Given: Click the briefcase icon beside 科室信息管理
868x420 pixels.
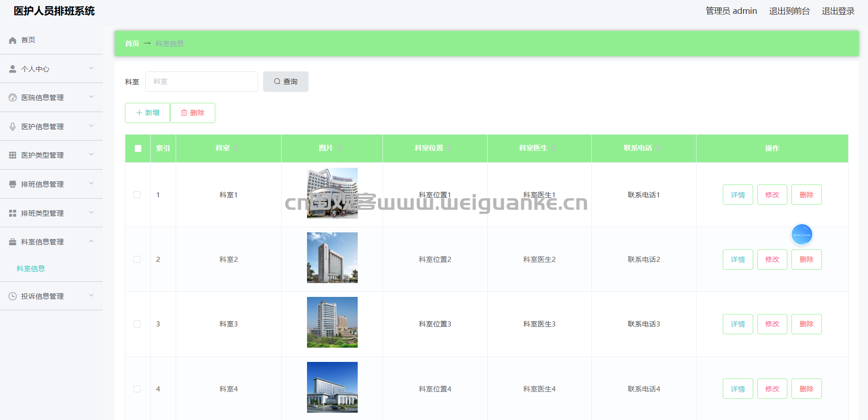Looking at the screenshot, I should (x=13, y=242).
